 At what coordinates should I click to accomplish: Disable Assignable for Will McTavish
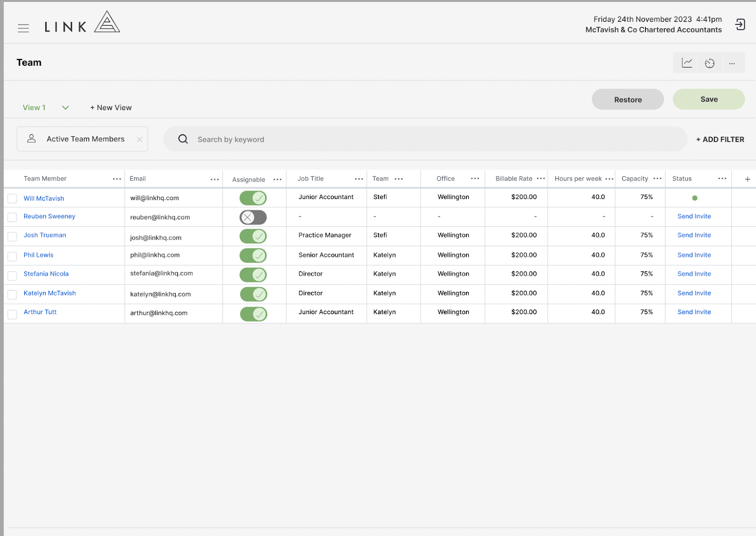(x=253, y=198)
